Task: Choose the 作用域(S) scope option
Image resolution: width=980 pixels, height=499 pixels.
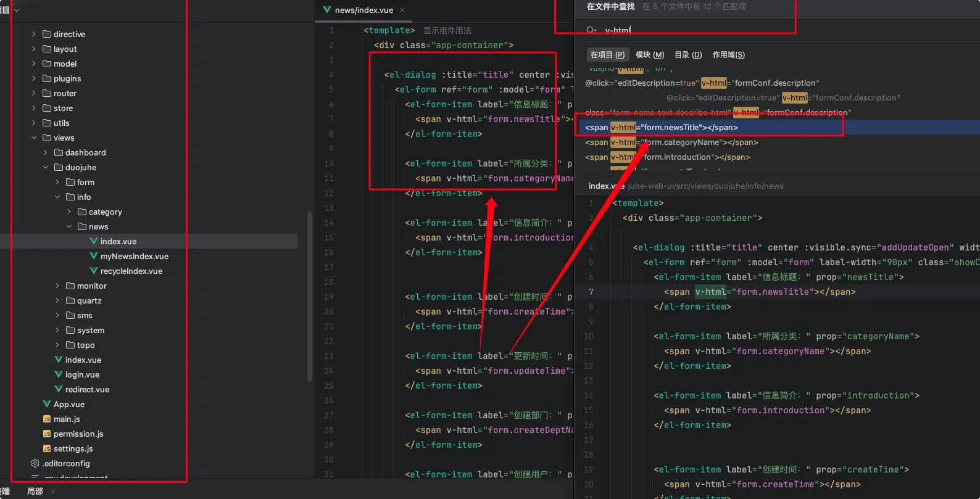Action: point(729,55)
